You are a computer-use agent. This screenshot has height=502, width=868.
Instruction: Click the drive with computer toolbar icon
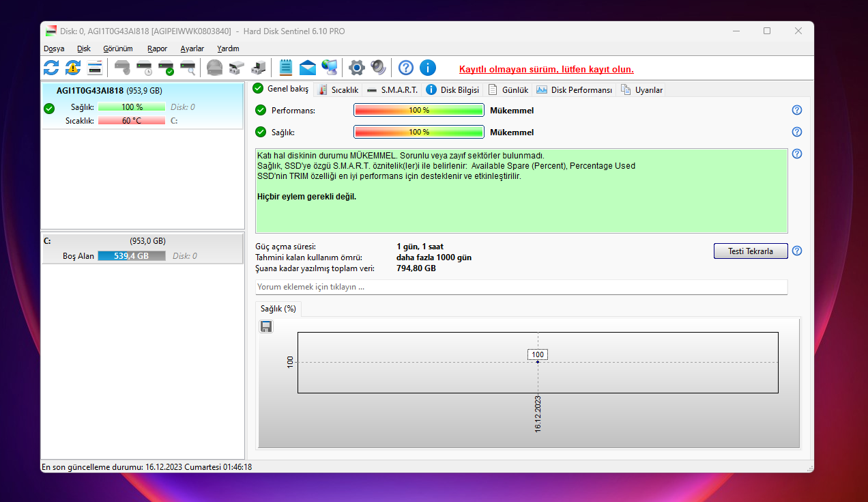coord(258,68)
